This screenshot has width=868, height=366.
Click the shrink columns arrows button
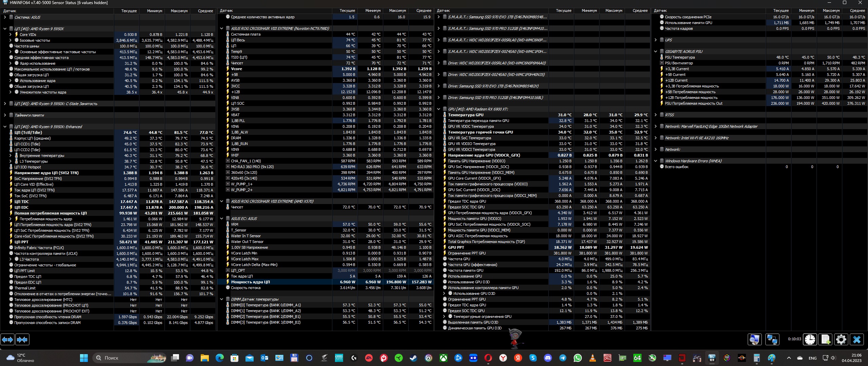tap(22, 339)
